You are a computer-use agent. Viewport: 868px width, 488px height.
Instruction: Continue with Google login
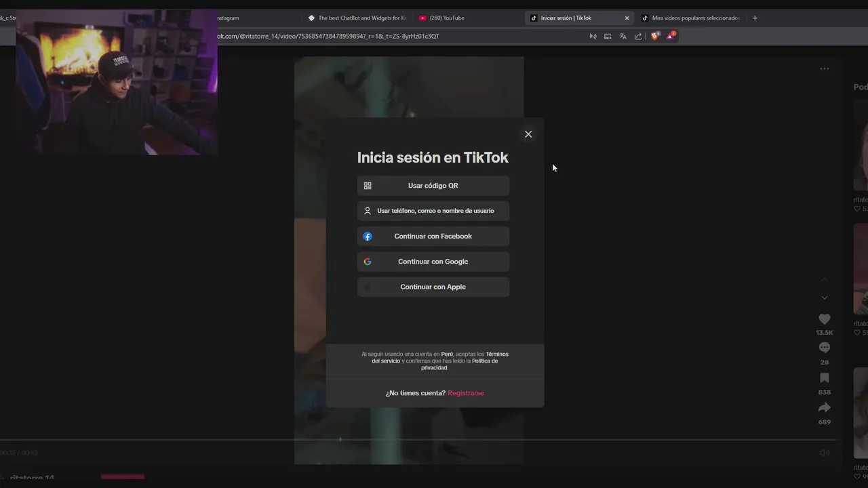[x=433, y=262]
